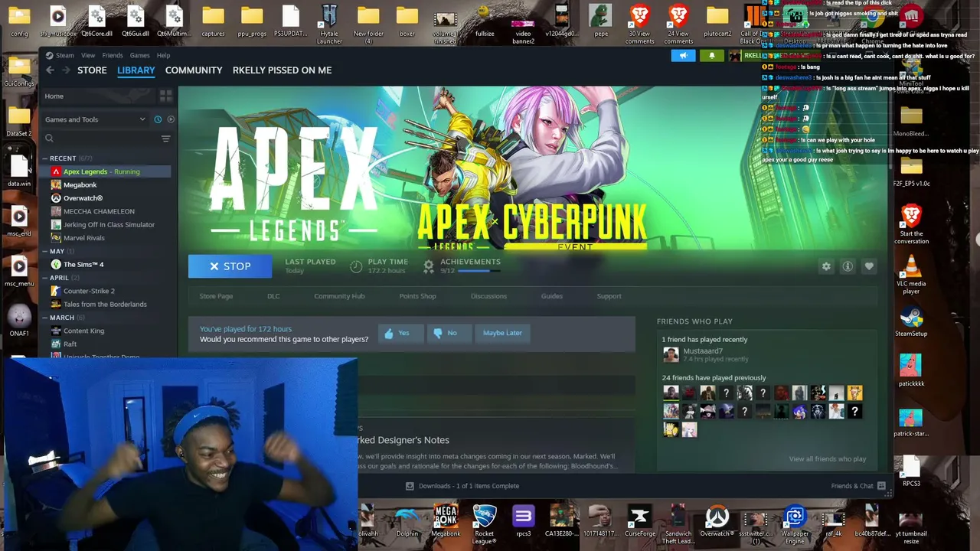Switch to the COMMUNITY tab

(194, 70)
